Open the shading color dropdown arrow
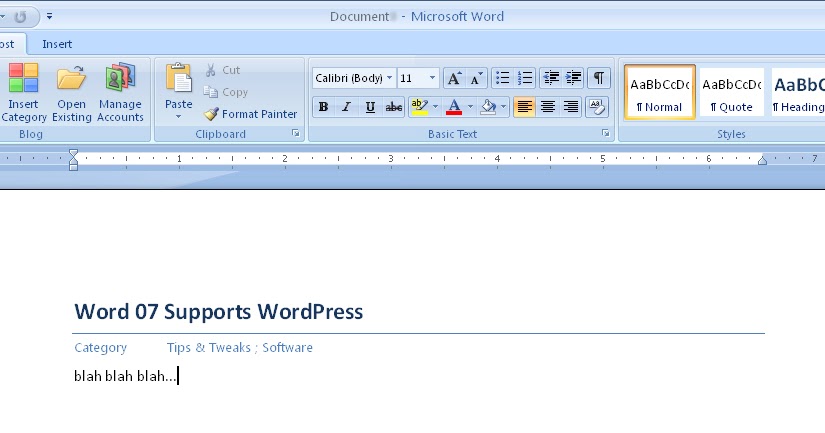Screen dimensions: 825x433 (504, 107)
